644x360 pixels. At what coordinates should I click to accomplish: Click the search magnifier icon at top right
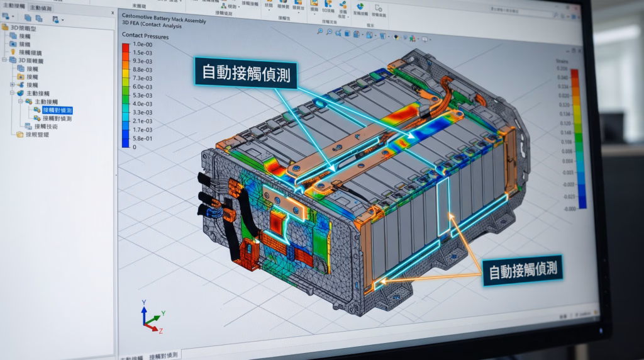[x=555, y=15]
